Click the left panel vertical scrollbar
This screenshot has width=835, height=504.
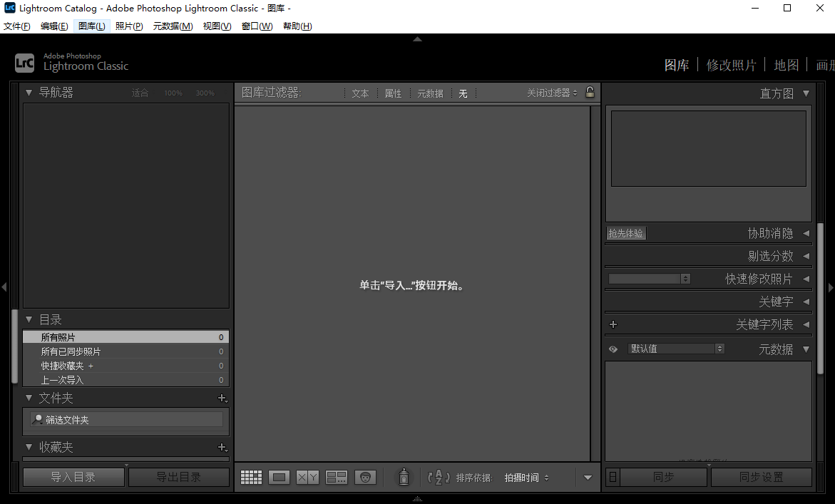[14, 346]
